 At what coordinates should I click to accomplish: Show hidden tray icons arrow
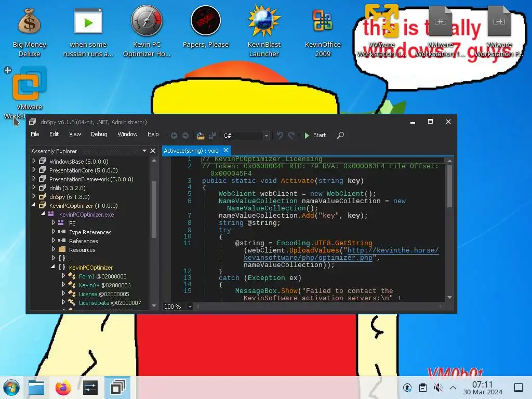(453, 388)
